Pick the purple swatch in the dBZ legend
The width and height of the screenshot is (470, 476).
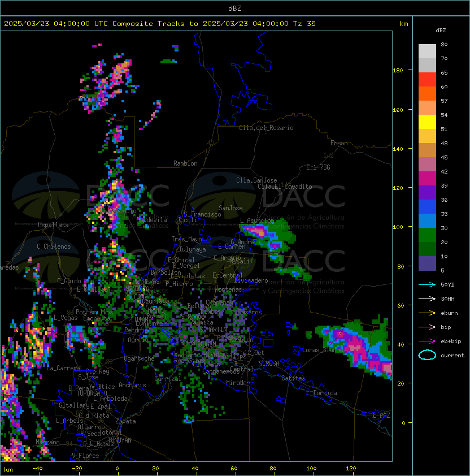pos(427,192)
